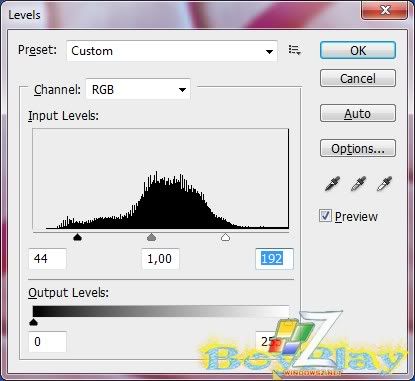This screenshot has height=381, width=415.
Task: Click the Preset dropdown arrow
Action: (x=269, y=52)
